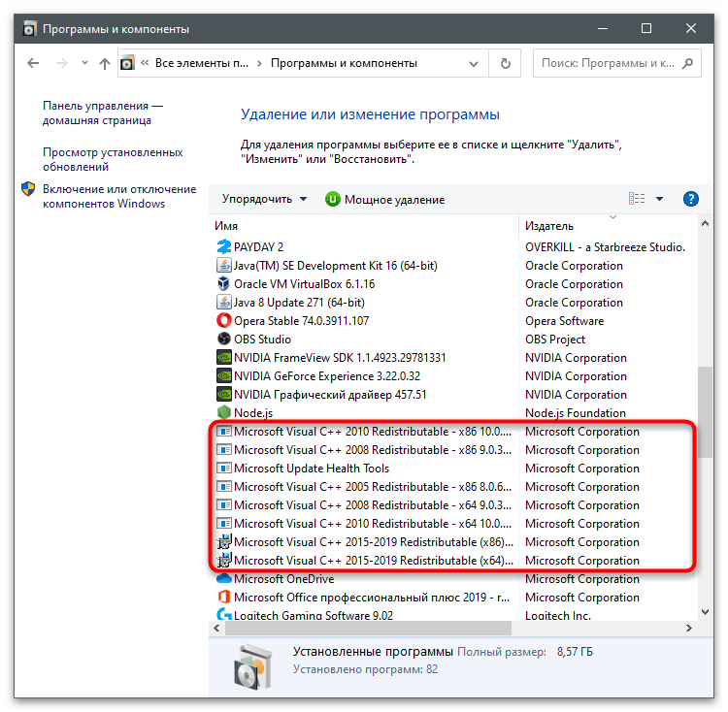Screen dimensions: 728x712
Task: Click the Logitech Gaming Software icon
Action: (224, 614)
